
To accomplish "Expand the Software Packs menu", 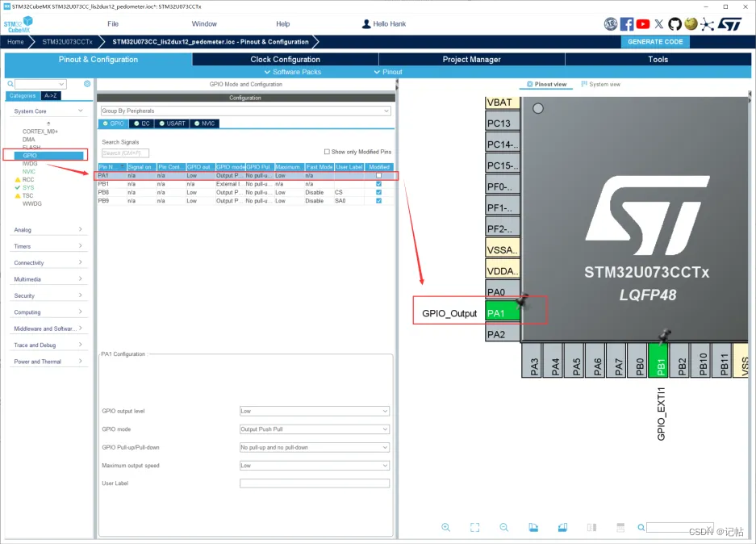I will click(x=293, y=72).
